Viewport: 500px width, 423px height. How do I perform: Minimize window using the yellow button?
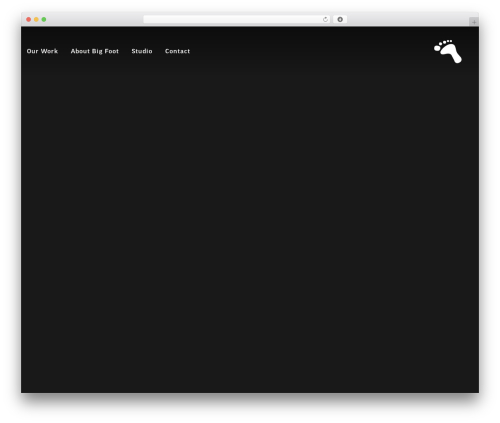tap(36, 19)
